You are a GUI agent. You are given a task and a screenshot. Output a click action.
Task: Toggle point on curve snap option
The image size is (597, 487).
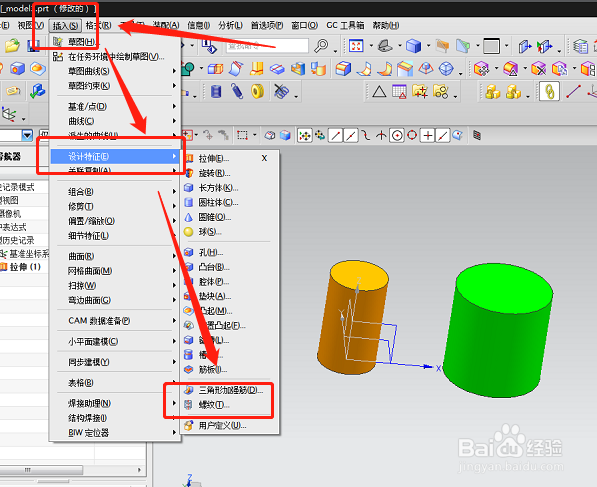[x=442, y=135]
